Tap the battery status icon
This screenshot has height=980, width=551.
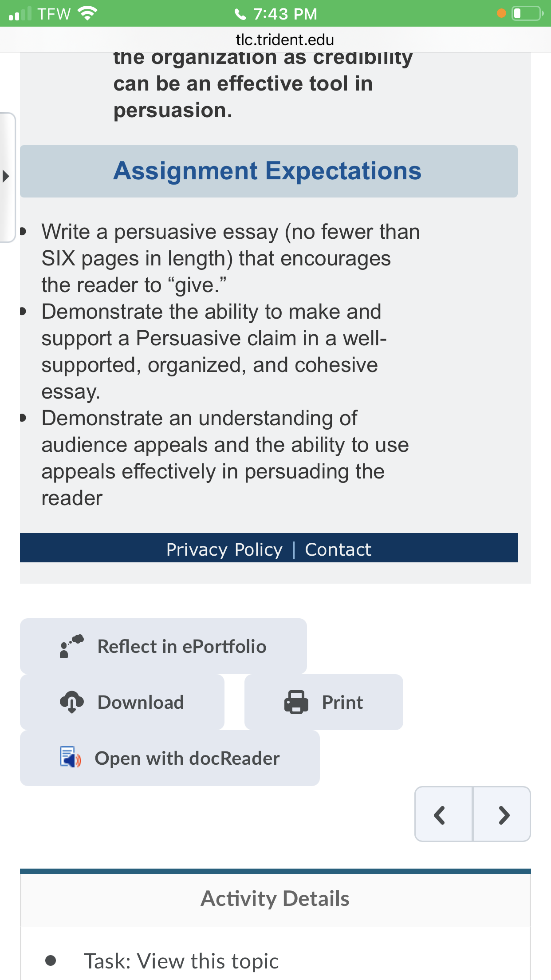click(x=527, y=13)
